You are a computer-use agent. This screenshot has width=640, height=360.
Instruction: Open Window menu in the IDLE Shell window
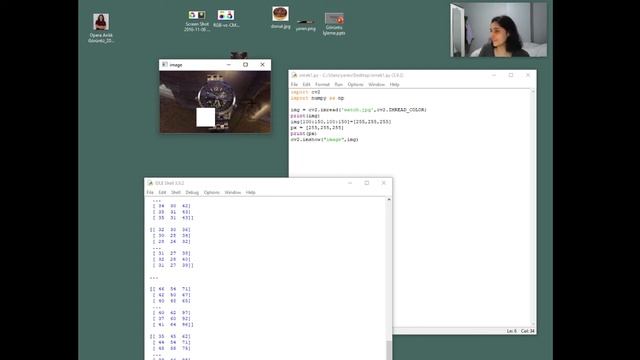[233, 192]
